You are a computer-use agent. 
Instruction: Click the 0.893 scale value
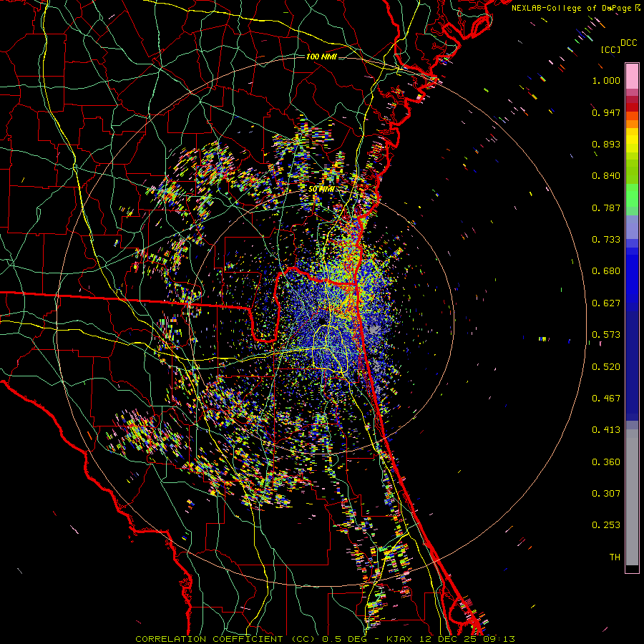pyautogui.click(x=606, y=144)
